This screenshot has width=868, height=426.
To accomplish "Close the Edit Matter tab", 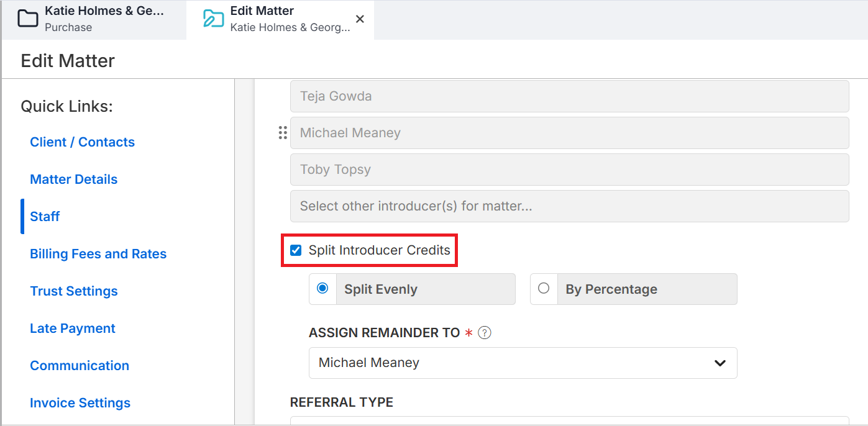I will pos(360,19).
